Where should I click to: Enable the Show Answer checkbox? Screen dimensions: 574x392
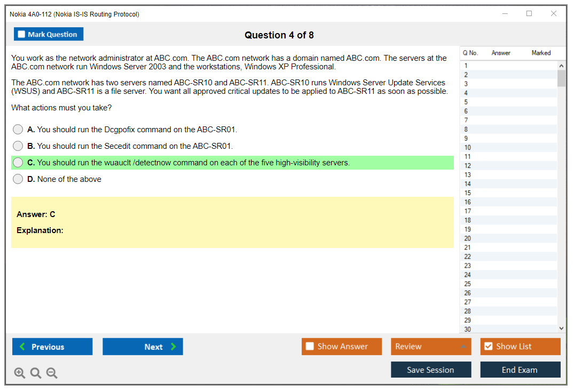coord(310,347)
